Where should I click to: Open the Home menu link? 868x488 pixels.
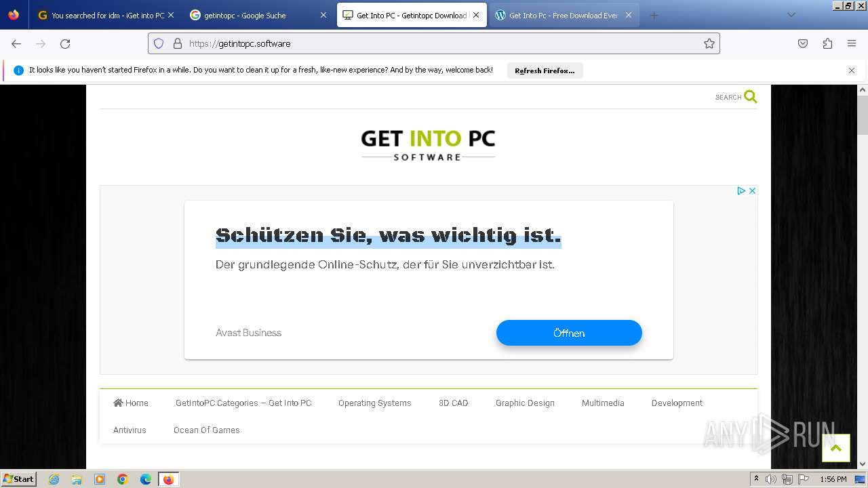pos(131,403)
